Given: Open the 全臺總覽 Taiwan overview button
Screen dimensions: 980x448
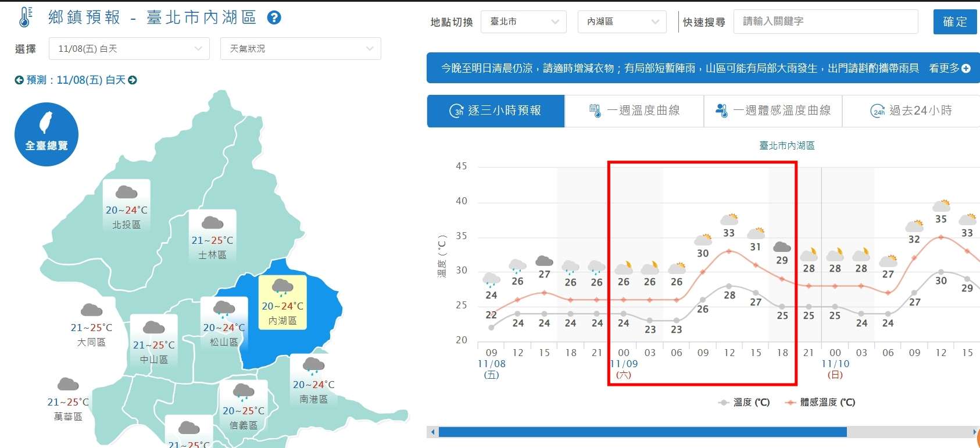Looking at the screenshot, I should pos(47,134).
